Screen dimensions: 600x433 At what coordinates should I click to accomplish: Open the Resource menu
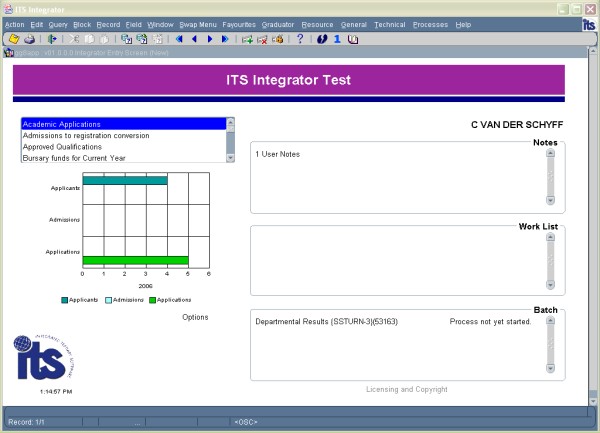317,25
